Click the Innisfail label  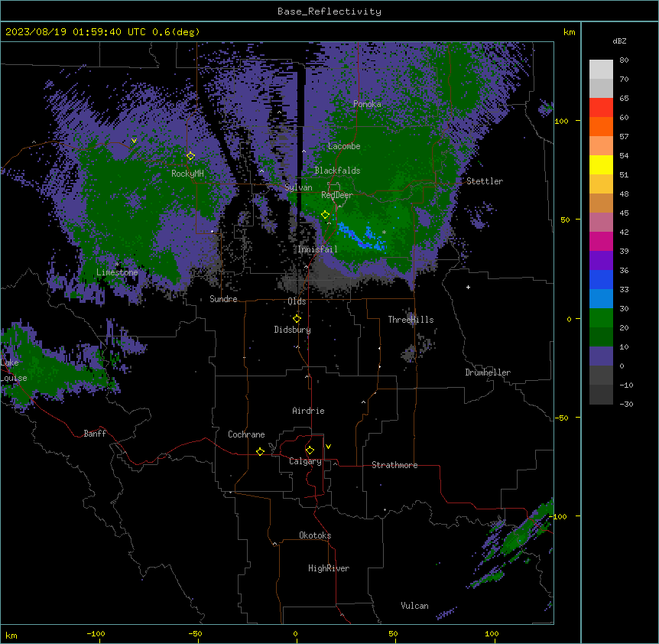click(x=317, y=249)
